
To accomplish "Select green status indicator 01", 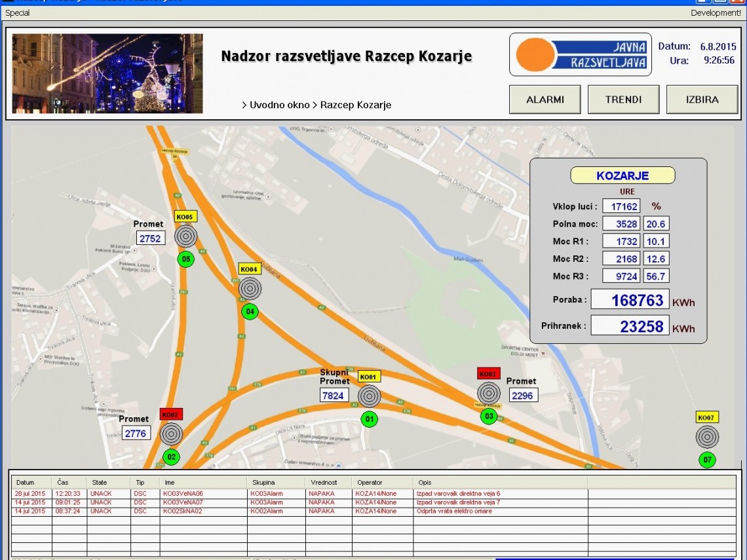I will click(x=369, y=419).
